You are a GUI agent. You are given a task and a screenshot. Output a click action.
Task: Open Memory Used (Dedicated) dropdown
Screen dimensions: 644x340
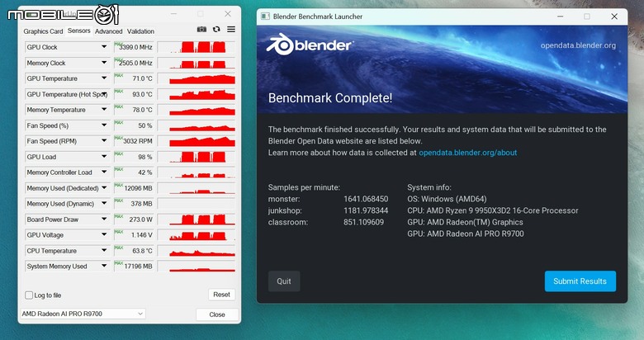[104, 187]
